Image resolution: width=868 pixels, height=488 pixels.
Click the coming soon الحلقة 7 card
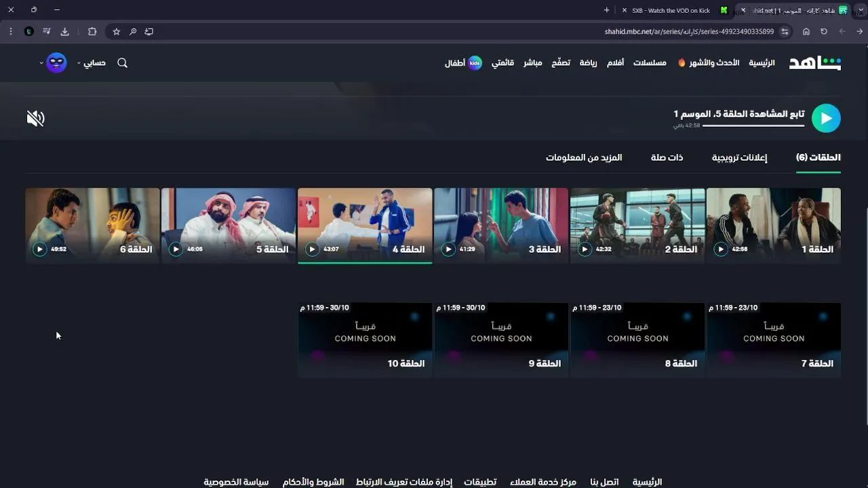pos(774,340)
